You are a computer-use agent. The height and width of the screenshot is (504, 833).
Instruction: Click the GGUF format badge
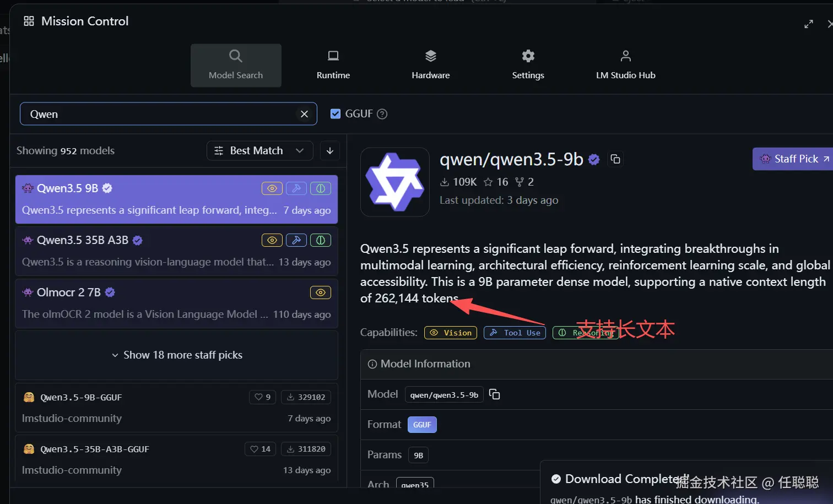(422, 425)
